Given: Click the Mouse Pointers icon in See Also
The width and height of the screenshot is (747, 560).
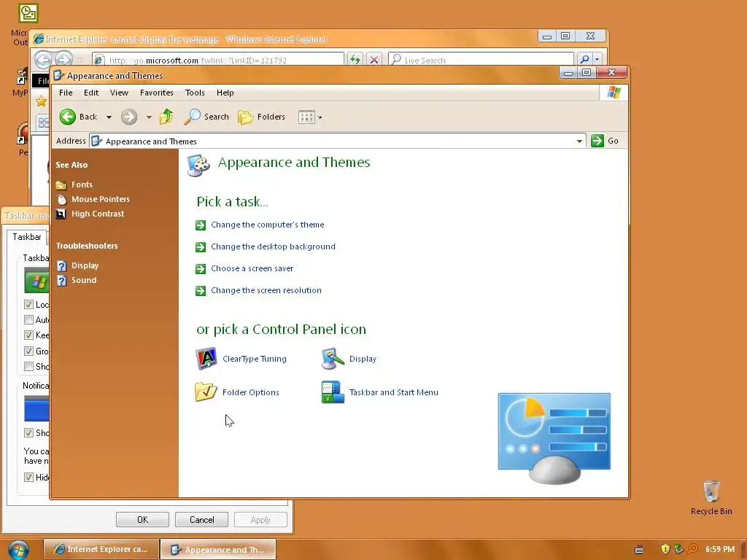Looking at the screenshot, I should (61, 199).
